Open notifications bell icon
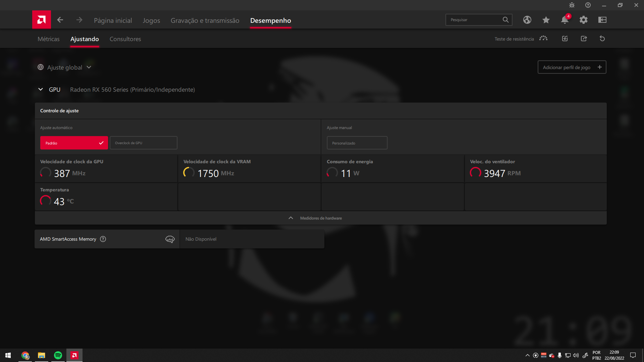Viewport: 644px width, 362px height. coord(565,20)
